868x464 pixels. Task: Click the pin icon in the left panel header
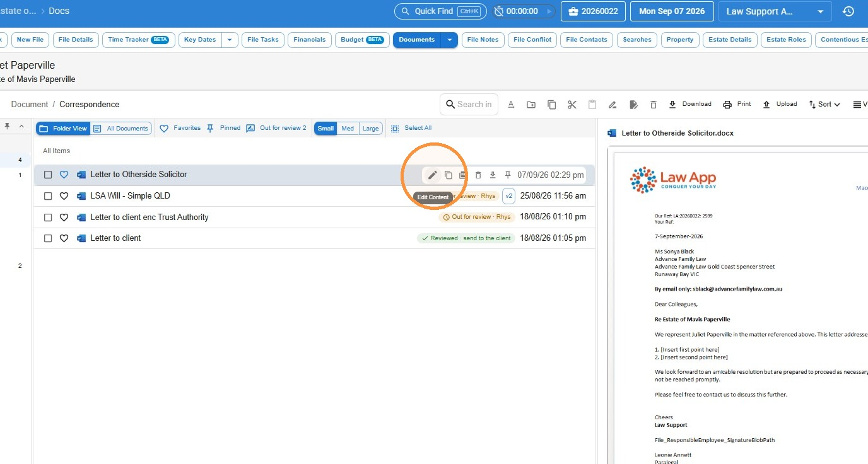point(7,127)
